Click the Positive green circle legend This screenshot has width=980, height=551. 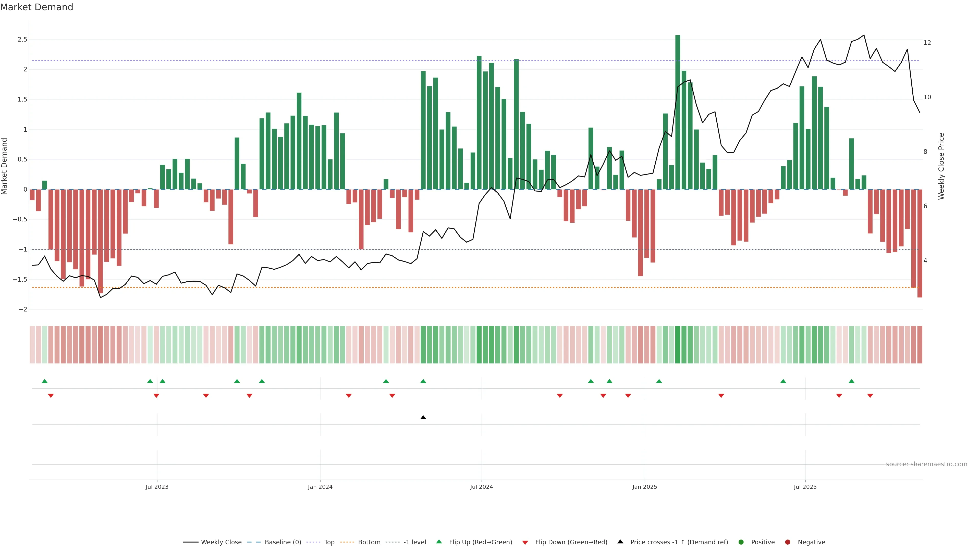[741, 542]
